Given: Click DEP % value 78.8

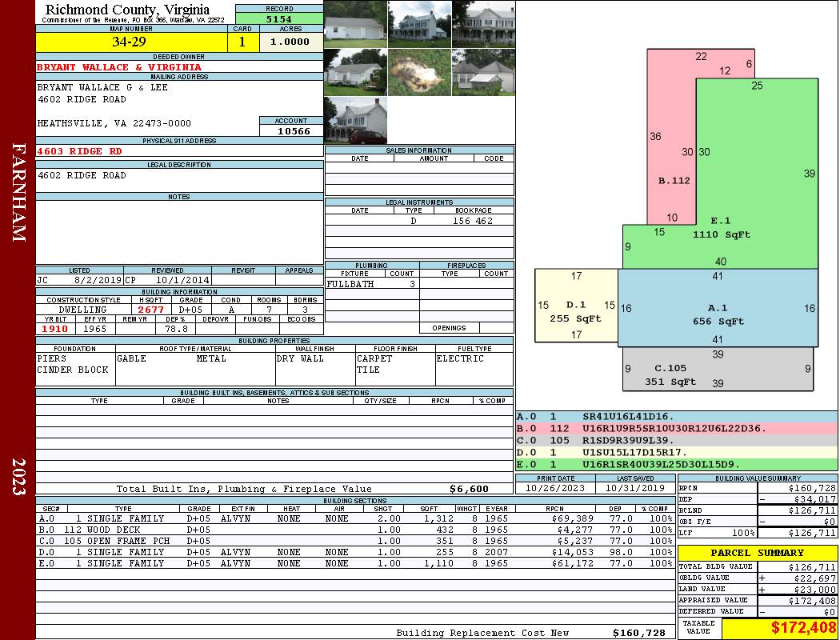Looking at the screenshot, I should (176, 329).
